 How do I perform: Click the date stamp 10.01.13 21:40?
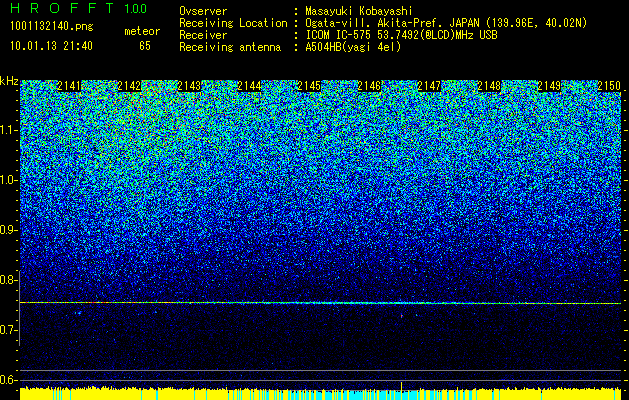[x=51, y=46]
